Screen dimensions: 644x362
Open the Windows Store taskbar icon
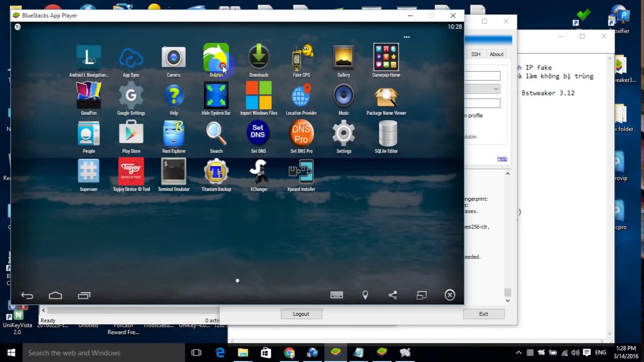(x=266, y=353)
